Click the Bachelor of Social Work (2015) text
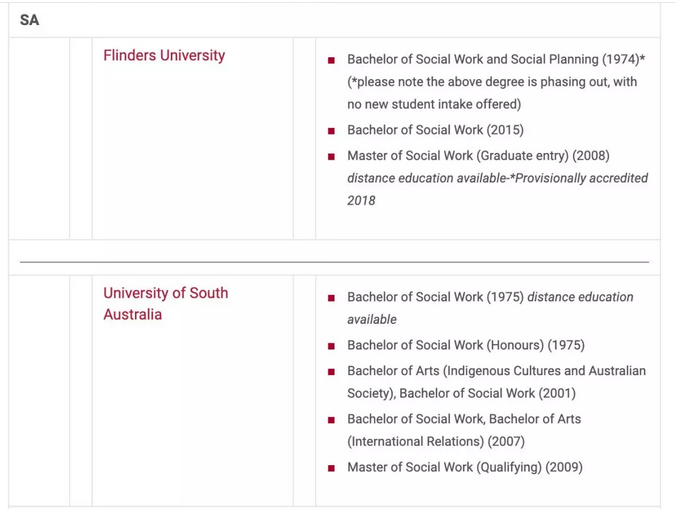The width and height of the screenshot is (676, 512). (x=435, y=130)
